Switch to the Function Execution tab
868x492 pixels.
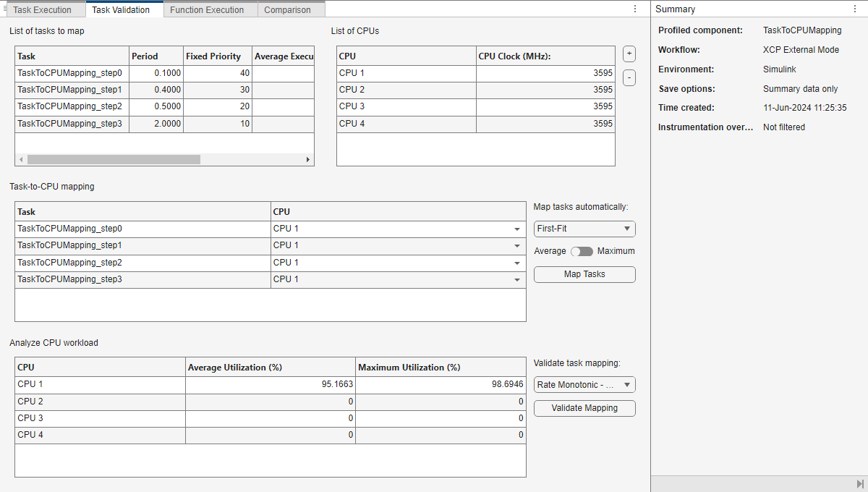[x=207, y=10]
